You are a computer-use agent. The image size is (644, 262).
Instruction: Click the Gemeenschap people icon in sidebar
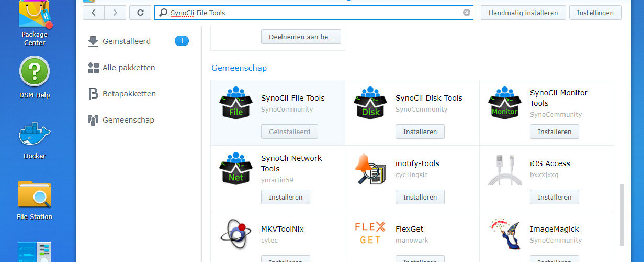93,120
